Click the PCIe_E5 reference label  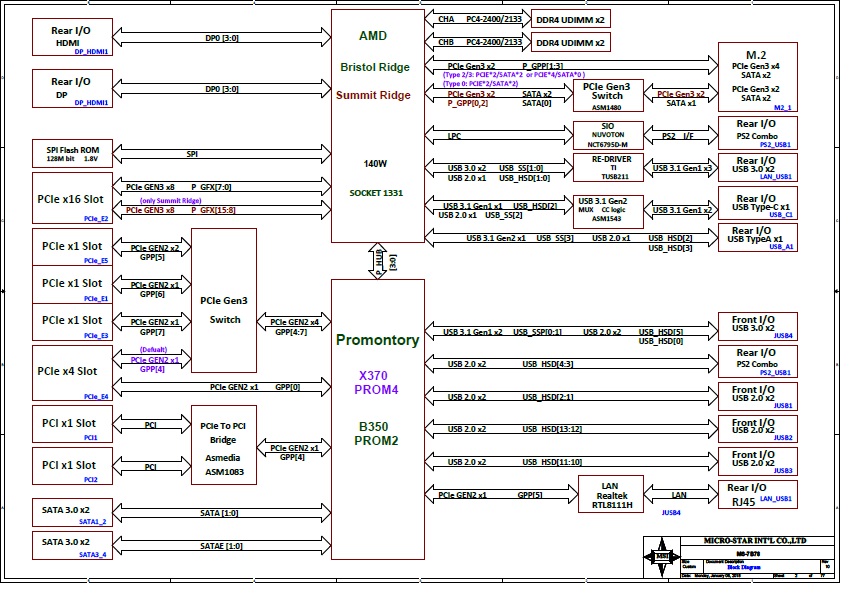point(96,260)
